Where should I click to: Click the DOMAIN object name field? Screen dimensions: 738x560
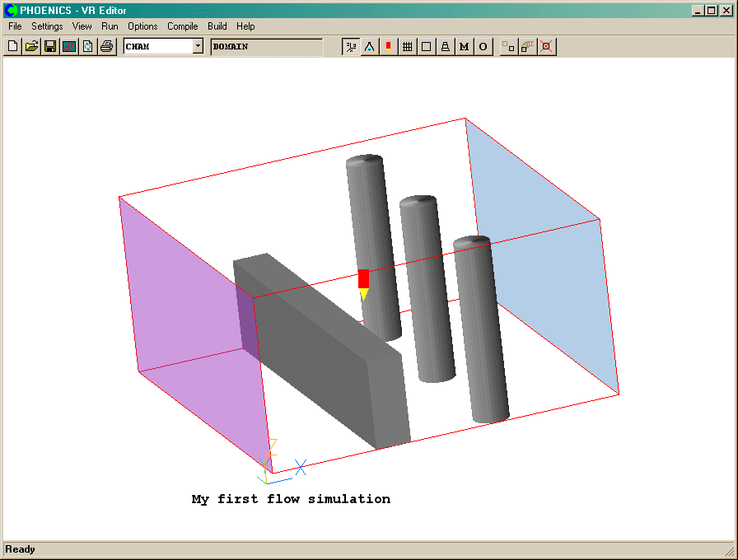[x=266, y=47]
